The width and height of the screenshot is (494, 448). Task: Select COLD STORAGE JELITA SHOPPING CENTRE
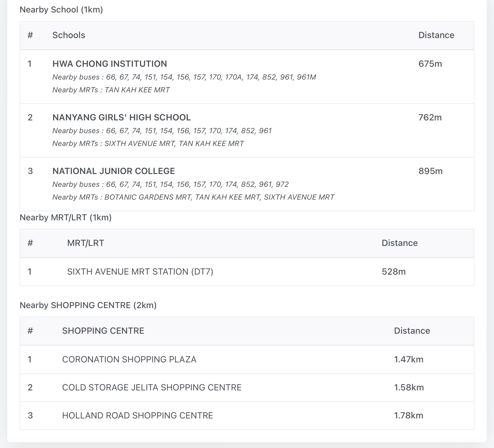click(x=152, y=387)
